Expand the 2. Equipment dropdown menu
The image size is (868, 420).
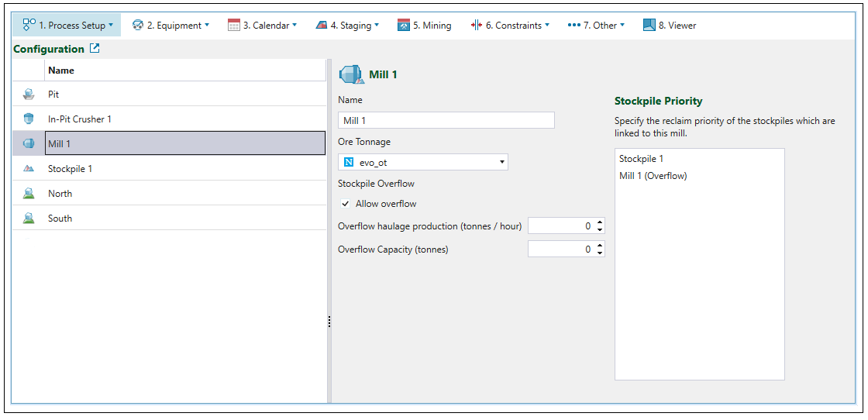[170, 26]
